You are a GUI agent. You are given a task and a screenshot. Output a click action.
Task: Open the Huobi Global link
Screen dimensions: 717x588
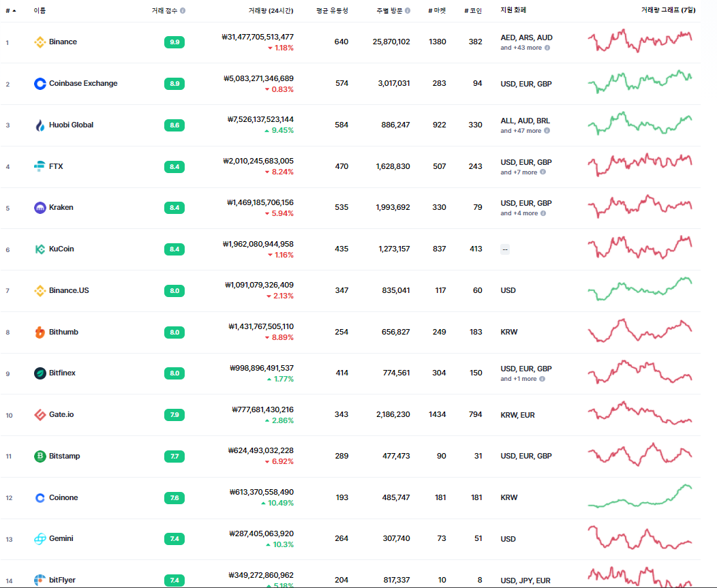pyautogui.click(x=72, y=125)
